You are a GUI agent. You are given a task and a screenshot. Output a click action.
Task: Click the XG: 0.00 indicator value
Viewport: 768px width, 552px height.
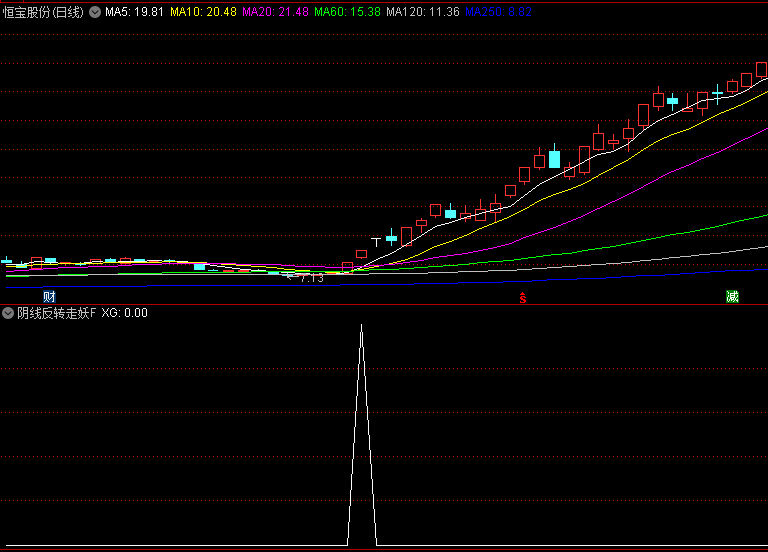pyautogui.click(x=125, y=313)
